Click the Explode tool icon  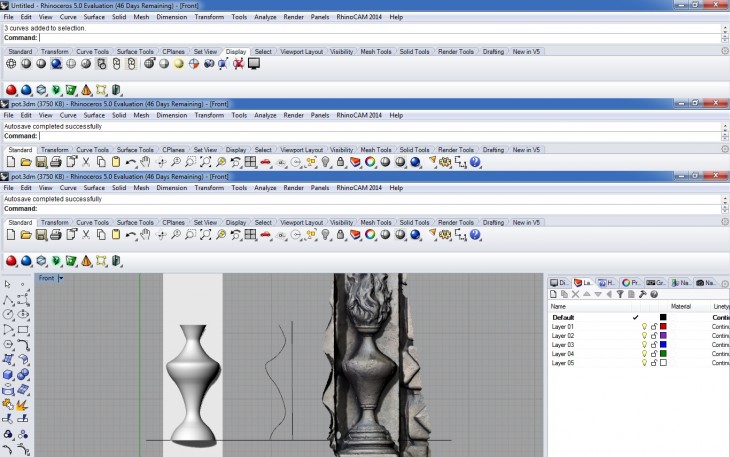click(23, 404)
